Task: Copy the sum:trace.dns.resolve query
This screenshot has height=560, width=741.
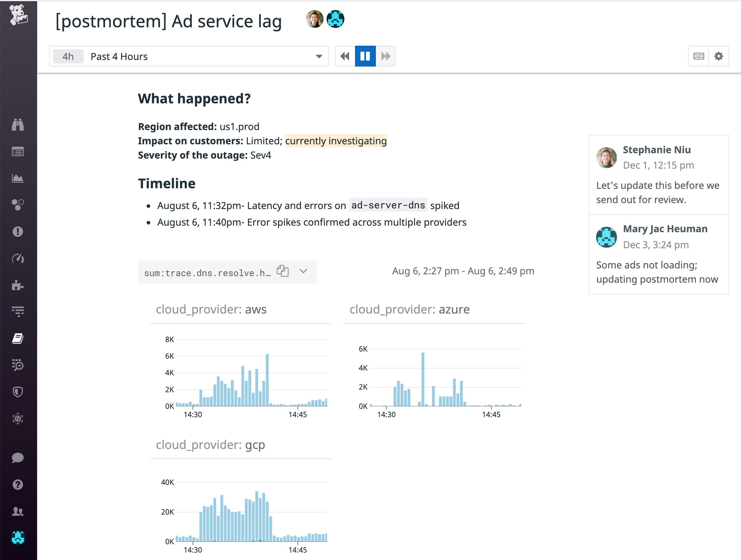Action: point(282,271)
